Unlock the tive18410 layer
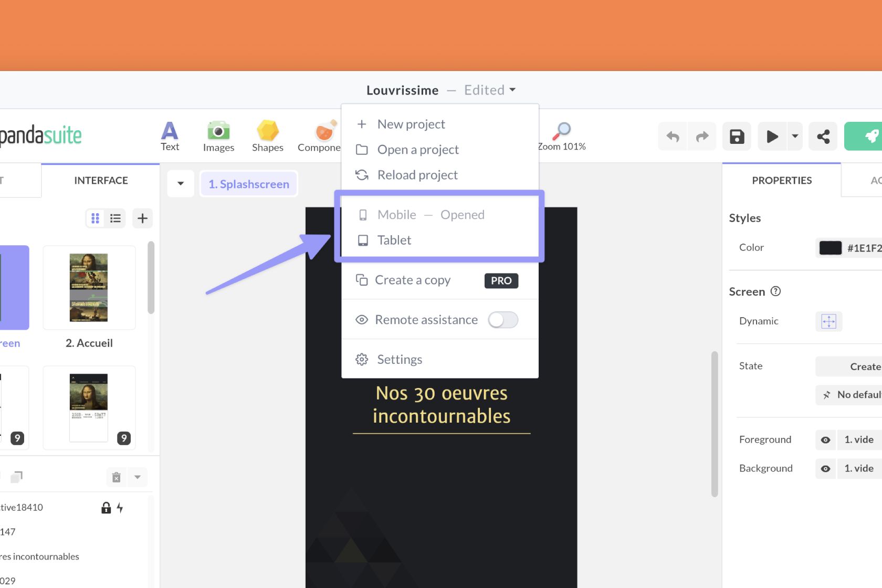The image size is (882, 588). point(106,507)
